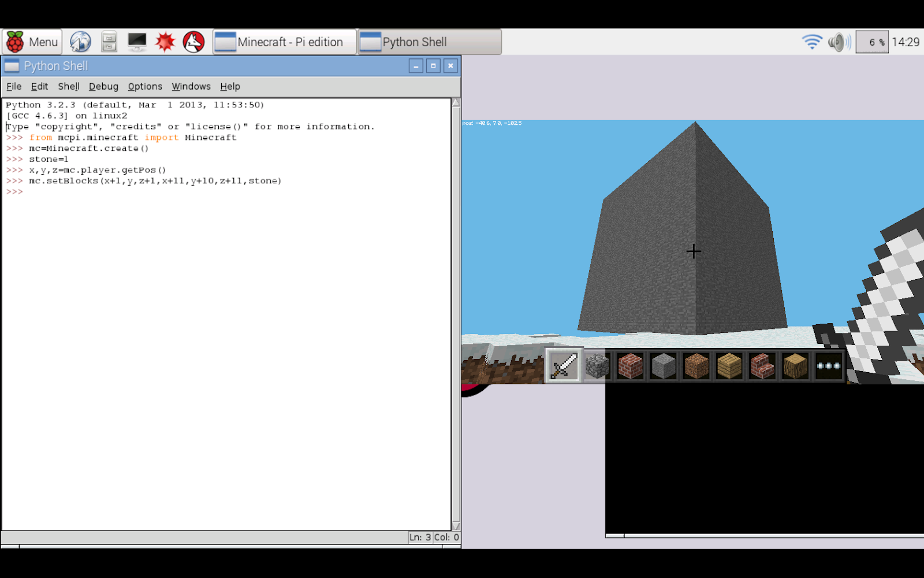Image resolution: width=924 pixels, height=578 pixels.
Task: Click the 'Ln: 3' status indicator
Action: [x=420, y=537]
